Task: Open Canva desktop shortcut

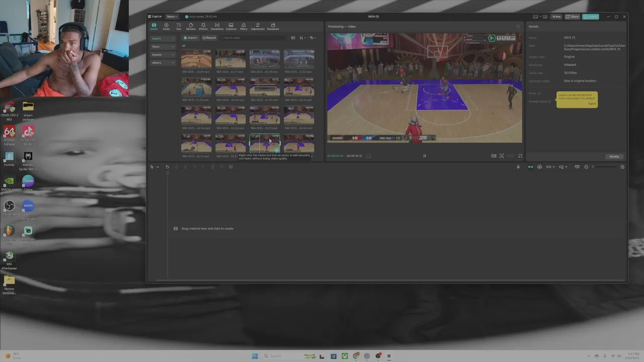Action: point(28,183)
